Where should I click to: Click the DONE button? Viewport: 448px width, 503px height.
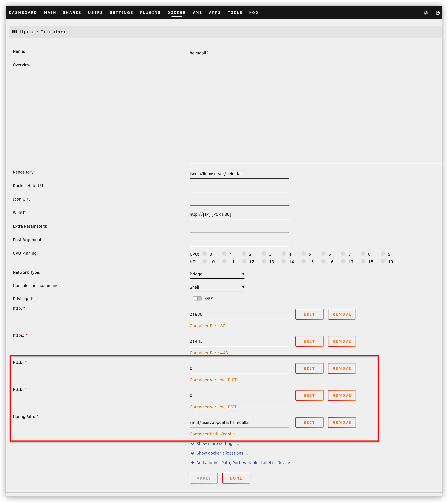[x=236, y=478]
